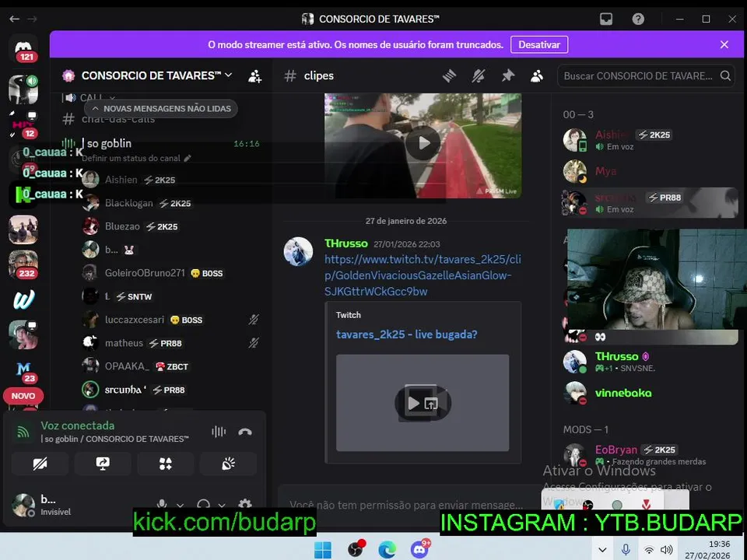Open the threads icon in channel header
The image size is (747, 560).
449,75
